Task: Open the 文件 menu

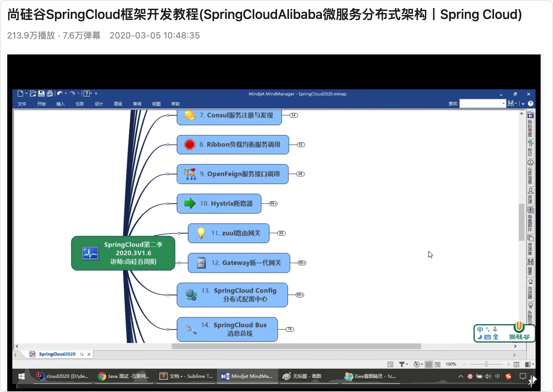Action: click(x=22, y=104)
